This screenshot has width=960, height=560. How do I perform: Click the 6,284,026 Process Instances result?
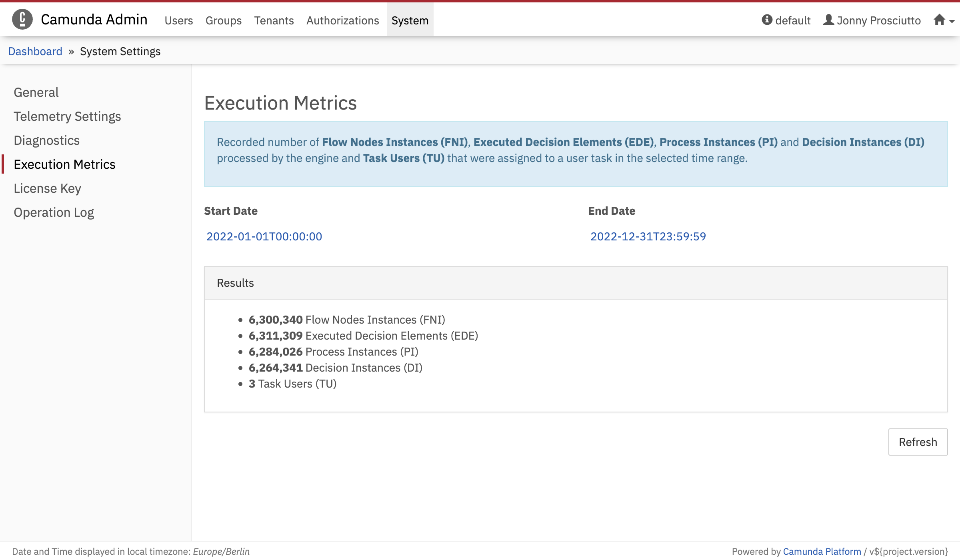point(333,352)
